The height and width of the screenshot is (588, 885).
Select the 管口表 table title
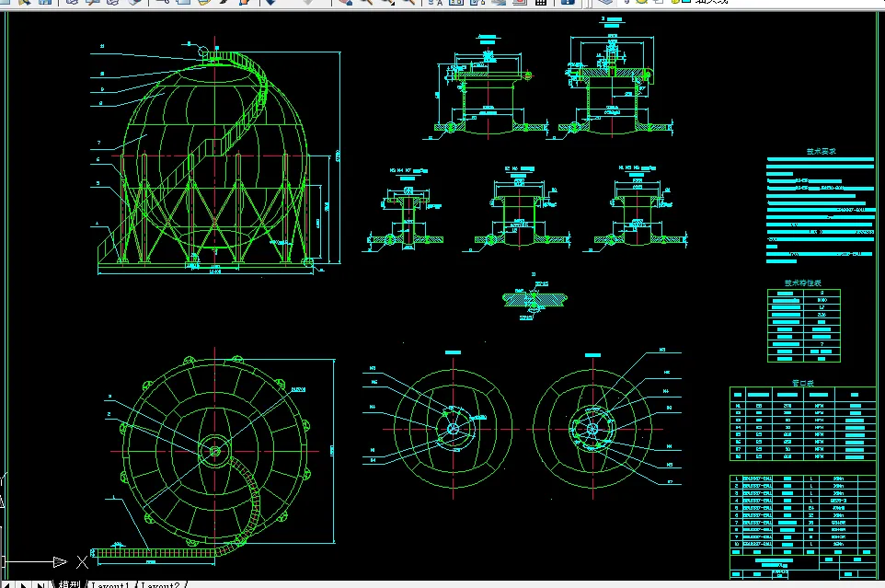click(x=802, y=383)
